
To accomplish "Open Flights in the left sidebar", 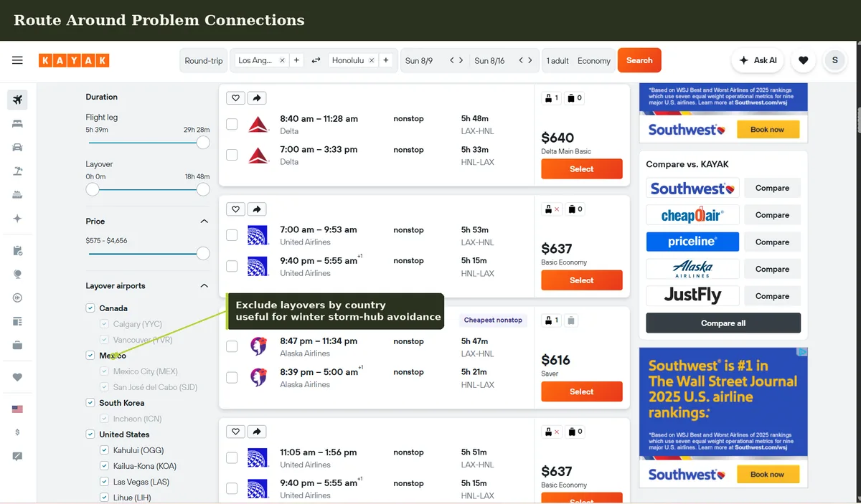I will (x=17, y=100).
